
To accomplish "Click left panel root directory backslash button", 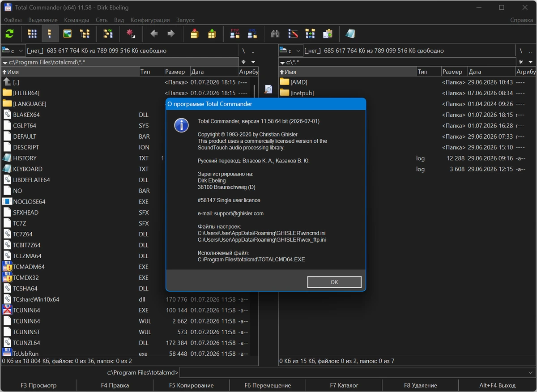I will coord(243,51).
